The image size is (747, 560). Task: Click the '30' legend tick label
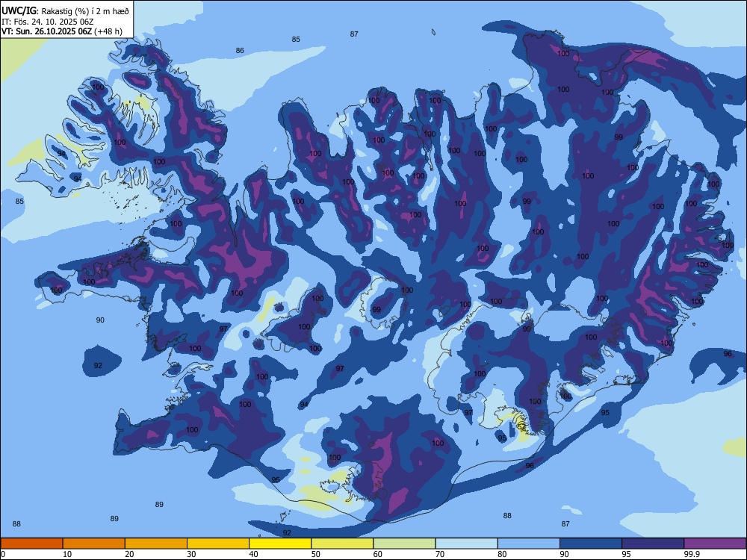click(x=191, y=554)
